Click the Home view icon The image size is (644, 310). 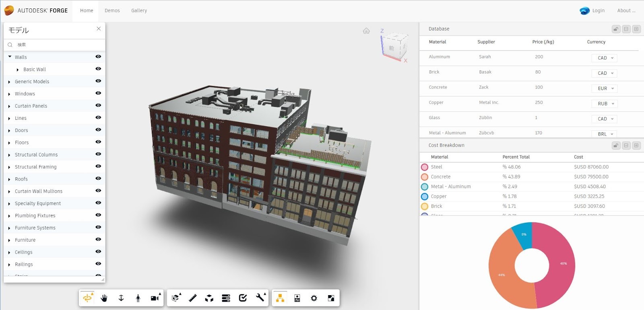pyautogui.click(x=366, y=31)
